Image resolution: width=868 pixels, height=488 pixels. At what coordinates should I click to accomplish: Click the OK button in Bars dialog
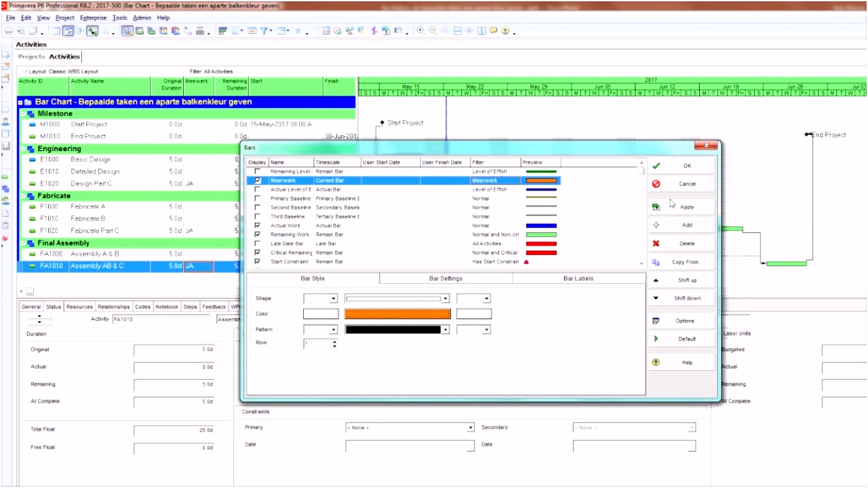(x=681, y=166)
